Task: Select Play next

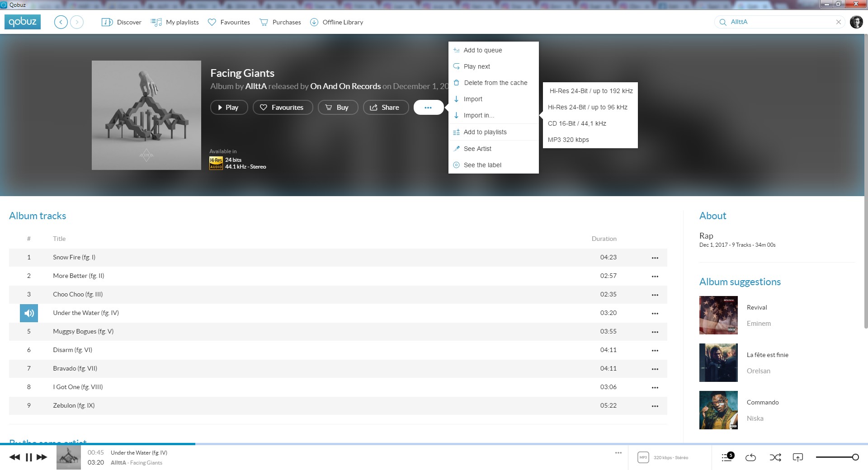Action: (494, 66)
